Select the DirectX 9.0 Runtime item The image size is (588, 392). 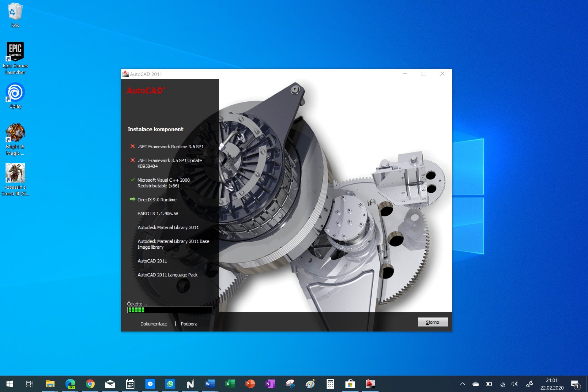pos(157,200)
